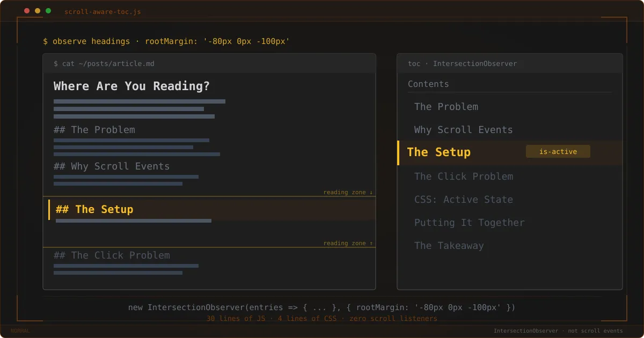Image resolution: width=644 pixels, height=338 pixels.
Task: Click the is-active badge
Action: coord(558,152)
